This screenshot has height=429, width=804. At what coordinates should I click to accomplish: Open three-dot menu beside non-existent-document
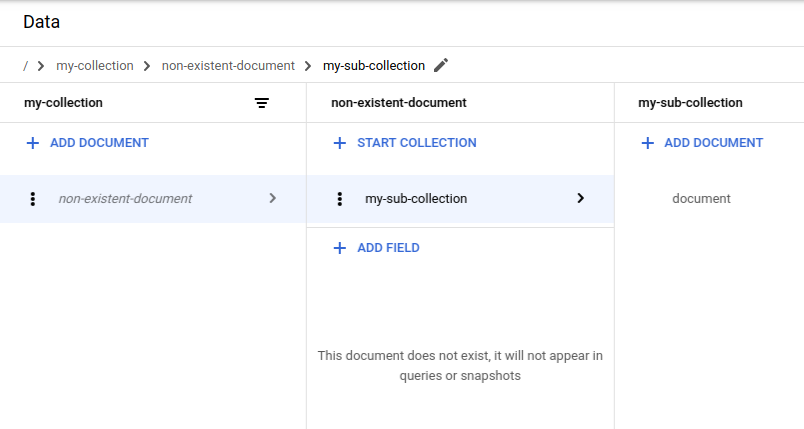click(x=33, y=199)
